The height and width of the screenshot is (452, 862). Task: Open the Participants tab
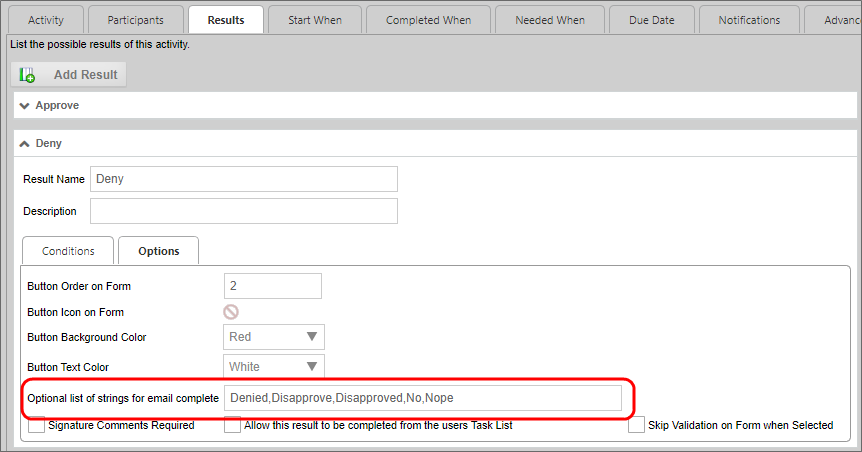click(134, 20)
